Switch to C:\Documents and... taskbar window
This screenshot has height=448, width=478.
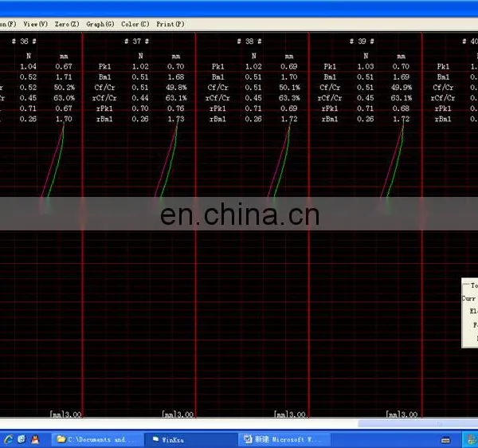96,439
